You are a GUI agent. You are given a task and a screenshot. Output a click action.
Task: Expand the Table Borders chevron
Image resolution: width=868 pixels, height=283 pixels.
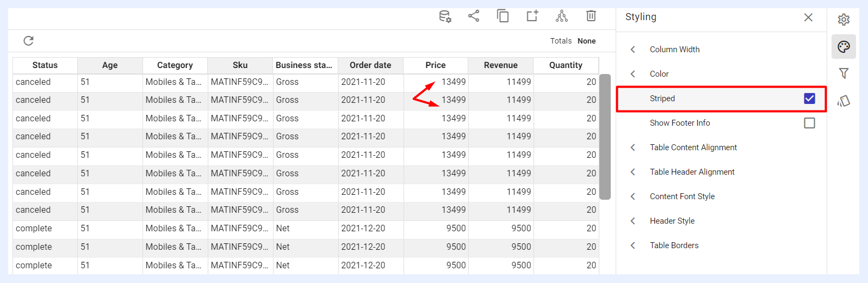coord(633,245)
